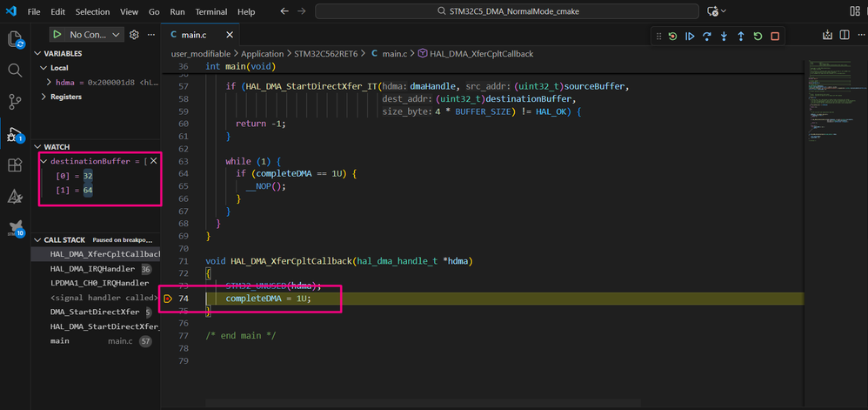Select DMA_StartDirectXfer call stack frame
868x410 pixels.
point(96,312)
